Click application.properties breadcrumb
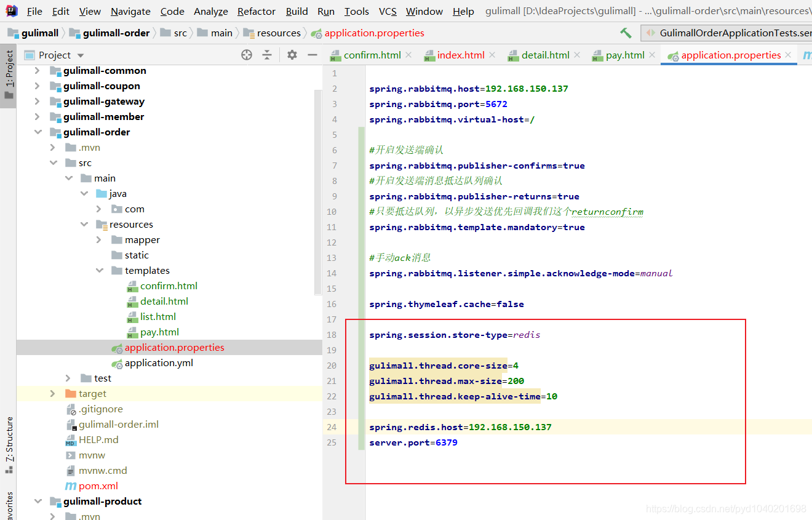Viewport: 812px width, 520px height. coord(368,33)
